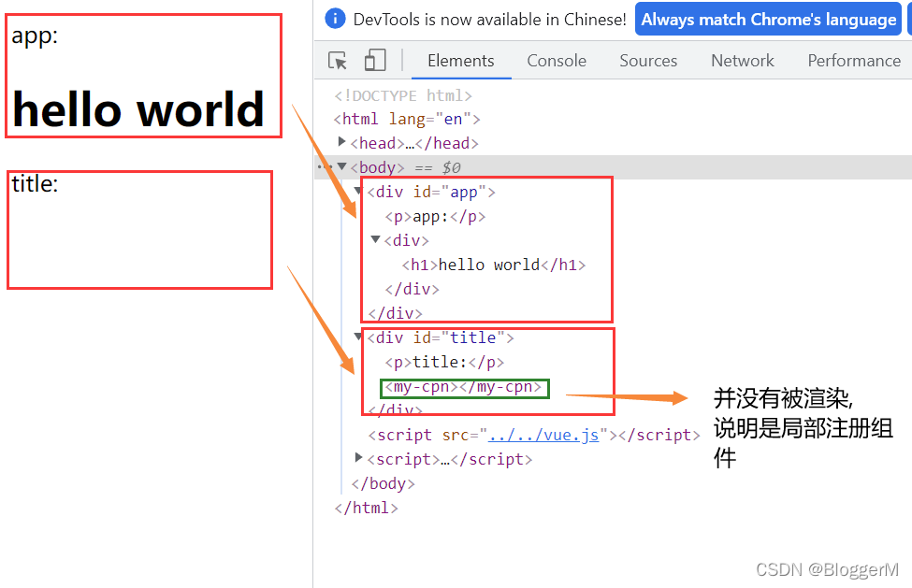The height and width of the screenshot is (588, 912).
Task: Click the ellipsis actions next to body
Action: (324, 166)
